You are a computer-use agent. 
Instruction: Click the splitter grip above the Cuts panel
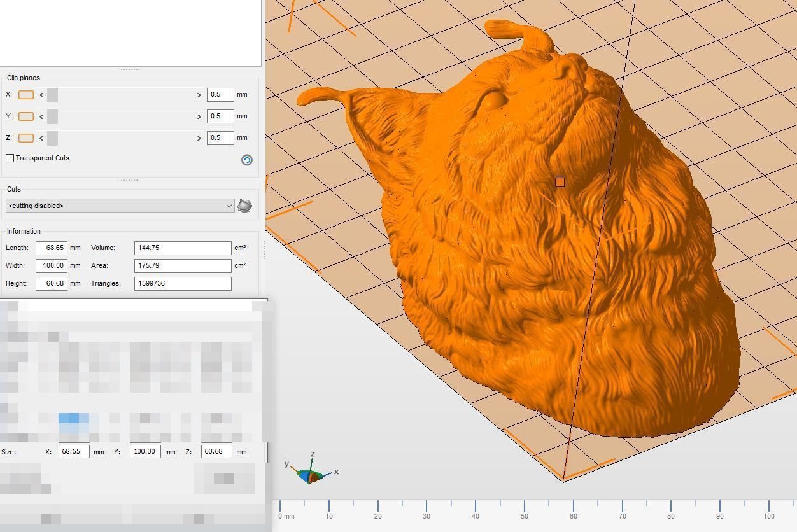[x=130, y=180]
